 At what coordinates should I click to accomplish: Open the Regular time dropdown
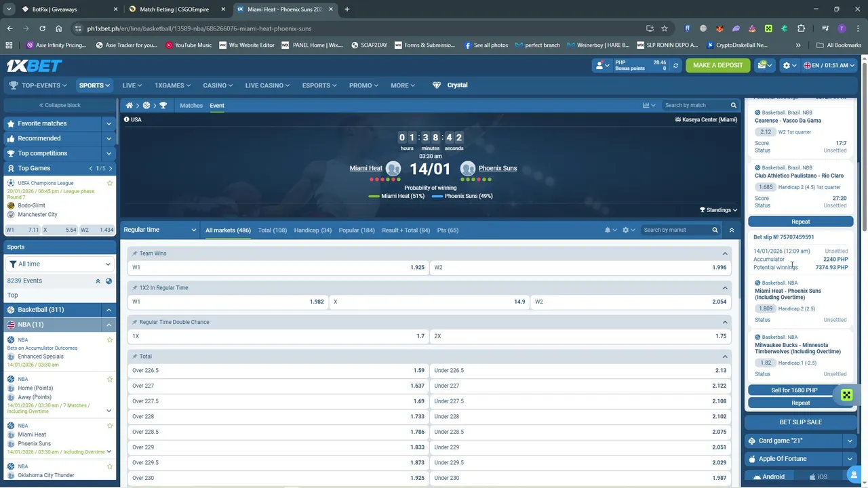[160, 230]
